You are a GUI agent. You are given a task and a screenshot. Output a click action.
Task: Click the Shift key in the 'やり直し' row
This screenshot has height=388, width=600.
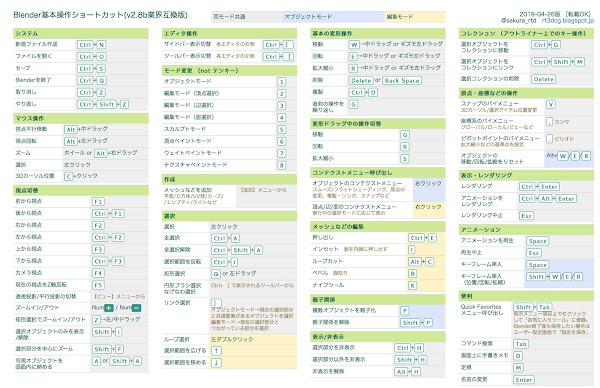(x=106, y=104)
